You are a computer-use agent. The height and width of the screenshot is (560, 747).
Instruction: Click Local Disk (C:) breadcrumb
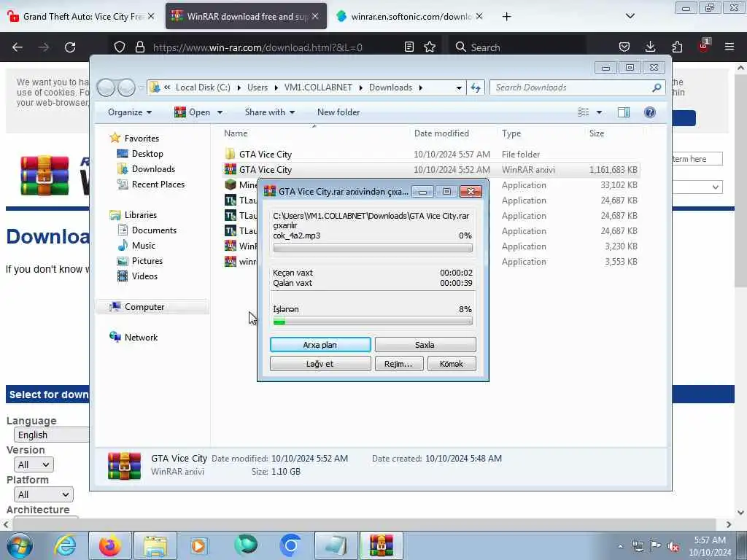click(203, 87)
